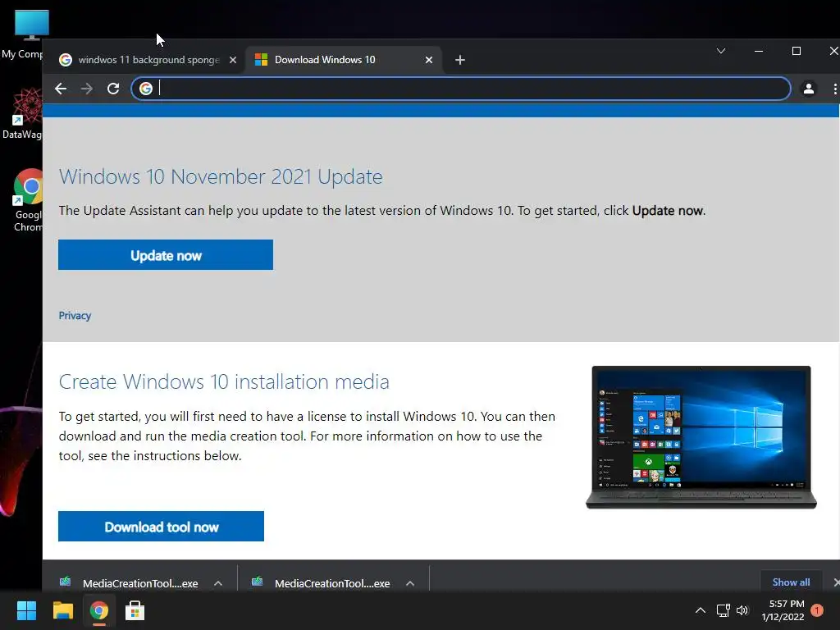
Task: Focus the Chrome address bar field
Action: (x=461, y=89)
